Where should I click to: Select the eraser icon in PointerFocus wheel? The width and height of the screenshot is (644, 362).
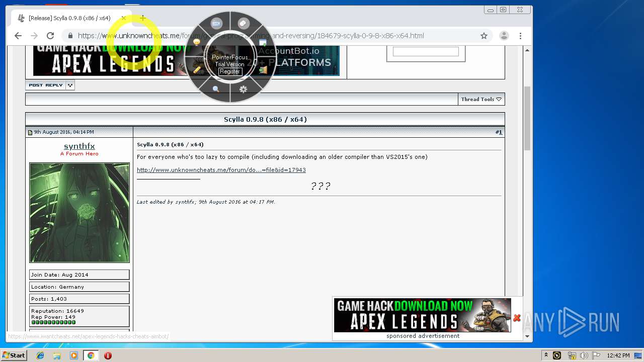point(244,23)
